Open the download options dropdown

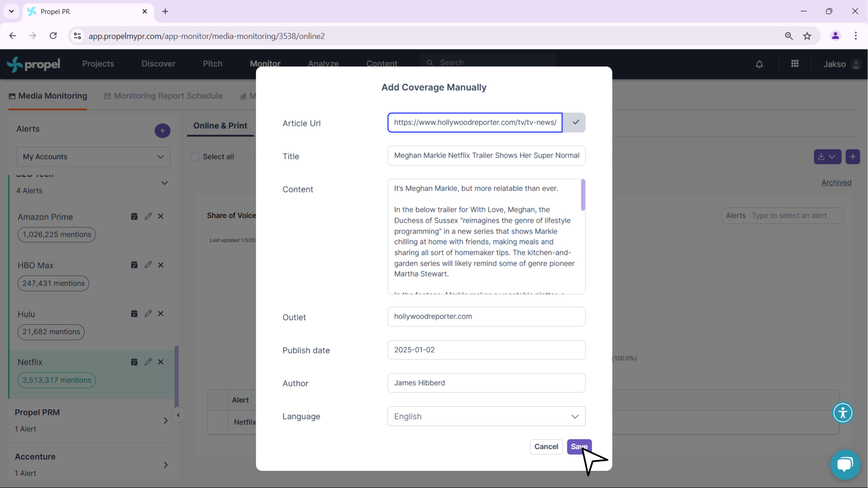pos(827,157)
